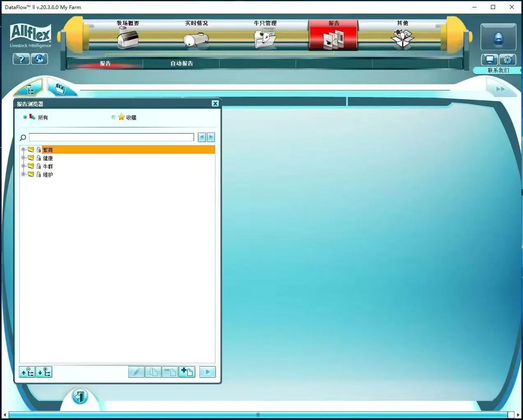Click the lock icon beside 牛群
The width and height of the screenshot is (523, 420).
pos(39,166)
